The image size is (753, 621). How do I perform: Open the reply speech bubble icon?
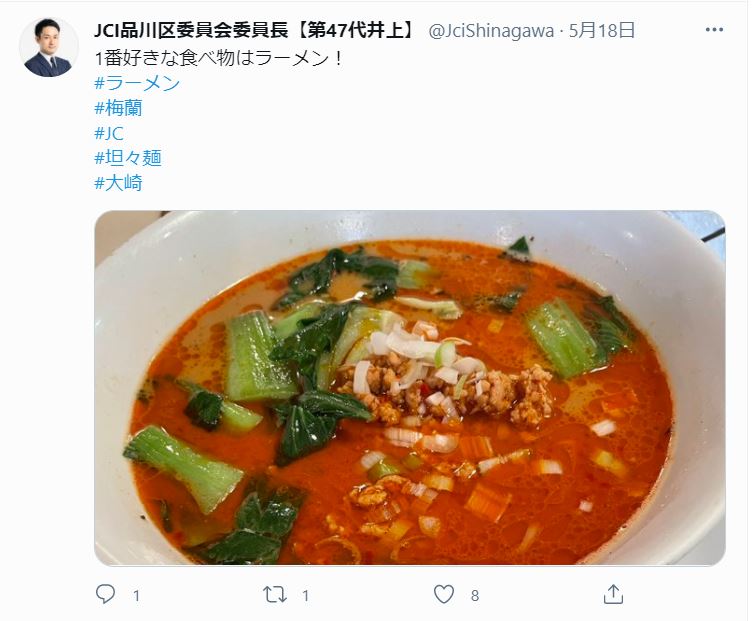coord(105,594)
